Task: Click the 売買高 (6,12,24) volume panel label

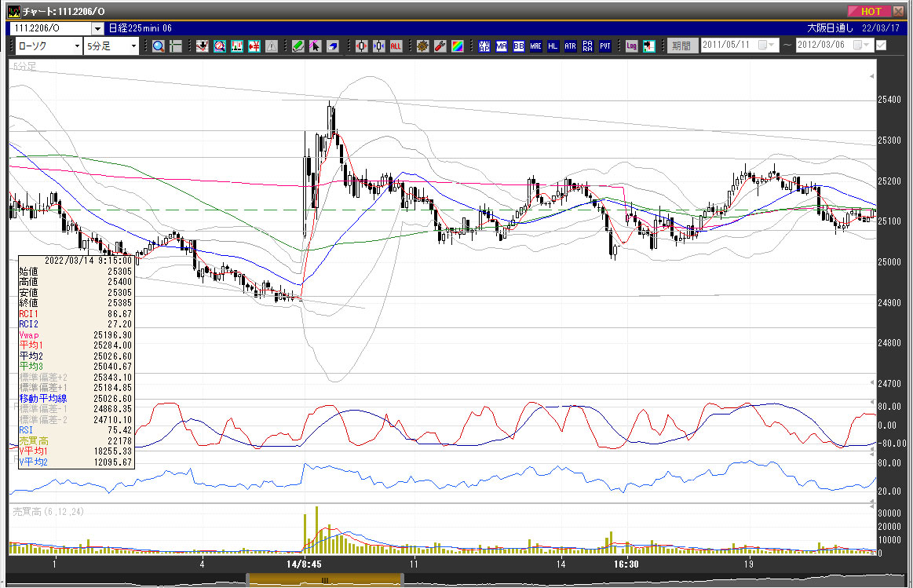Action: click(49, 512)
